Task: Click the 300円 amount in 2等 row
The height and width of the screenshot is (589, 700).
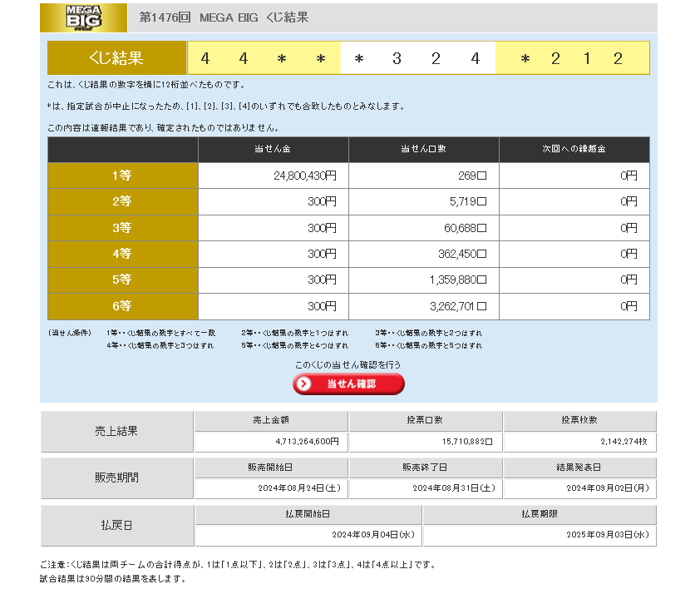Action: pyautogui.click(x=322, y=201)
